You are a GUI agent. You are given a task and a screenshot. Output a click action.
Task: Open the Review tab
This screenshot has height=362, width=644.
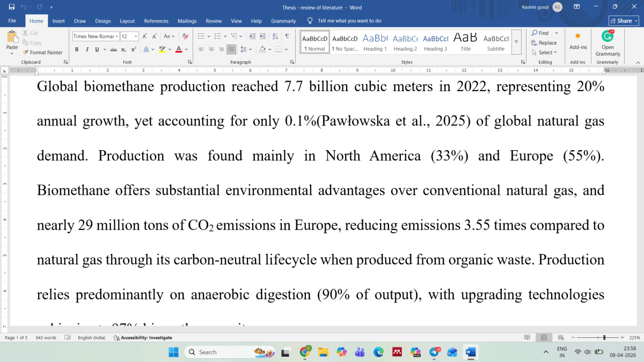point(214,21)
